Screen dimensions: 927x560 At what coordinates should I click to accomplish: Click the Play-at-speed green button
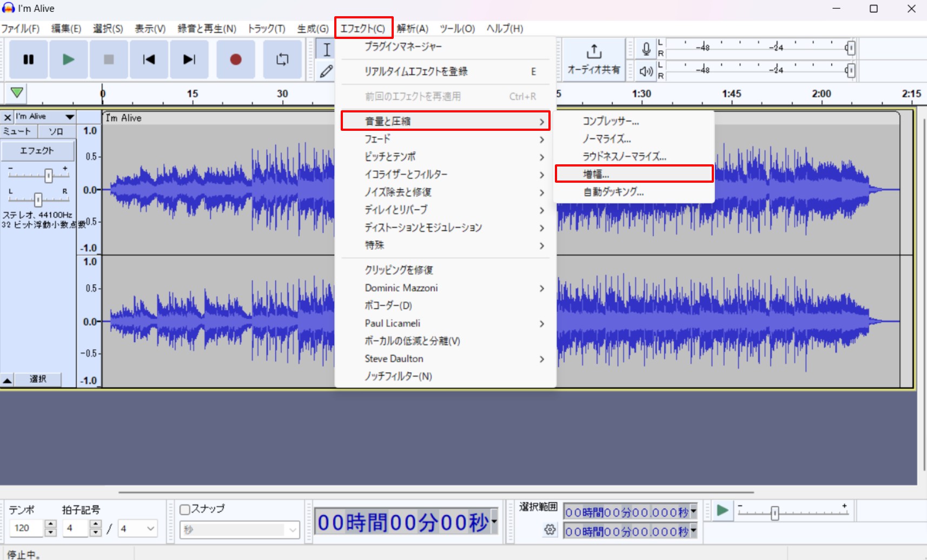coord(722,510)
